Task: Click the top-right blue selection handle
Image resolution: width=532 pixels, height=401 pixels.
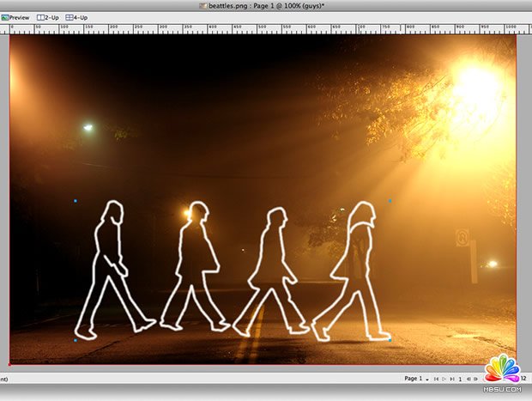Action: [x=390, y=201]
